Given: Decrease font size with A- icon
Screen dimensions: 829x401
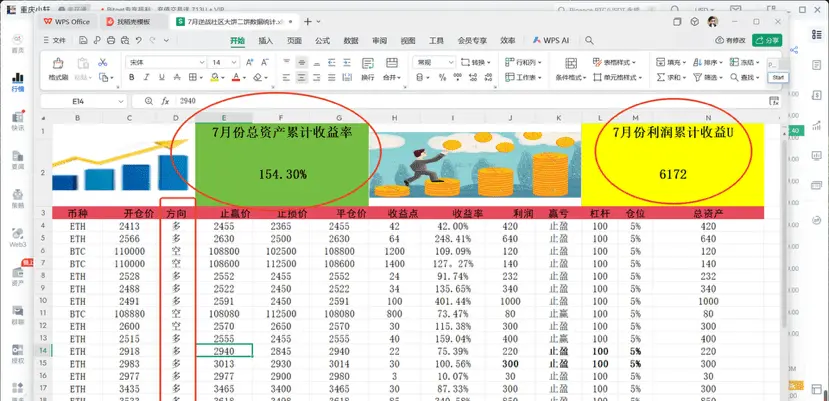Looking at the screenshot, I should (x=265, y=62).
